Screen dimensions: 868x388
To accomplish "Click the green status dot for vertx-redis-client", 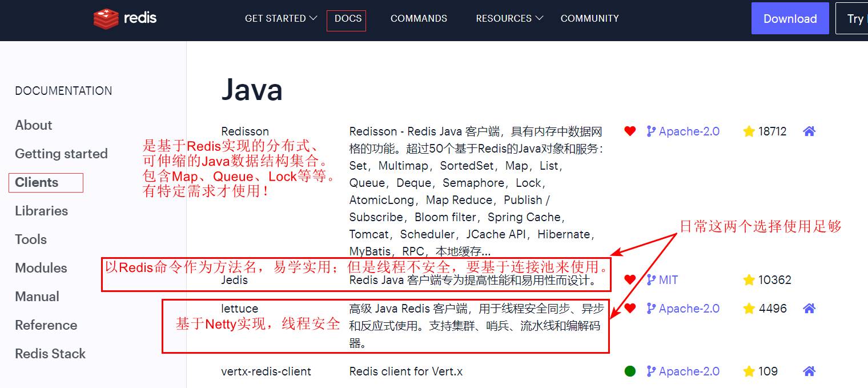I will 630,371.
